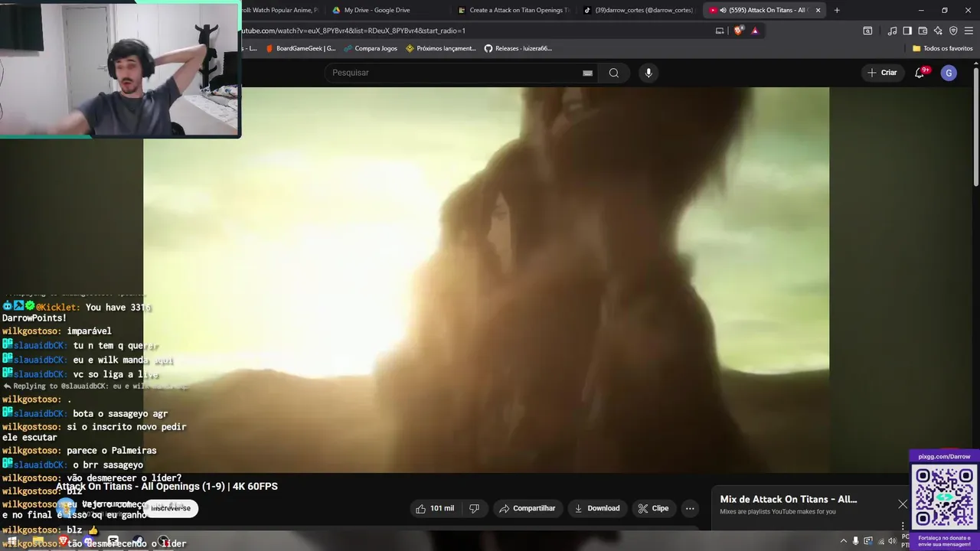Close the Mix de Attack On Titans panel
The image size is (980, 551).
(903, 504)
